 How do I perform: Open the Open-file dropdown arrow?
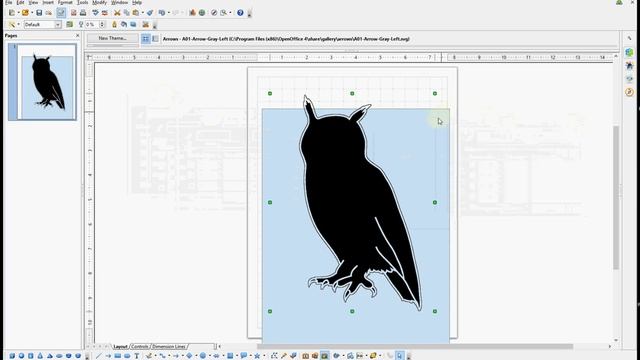32,13
